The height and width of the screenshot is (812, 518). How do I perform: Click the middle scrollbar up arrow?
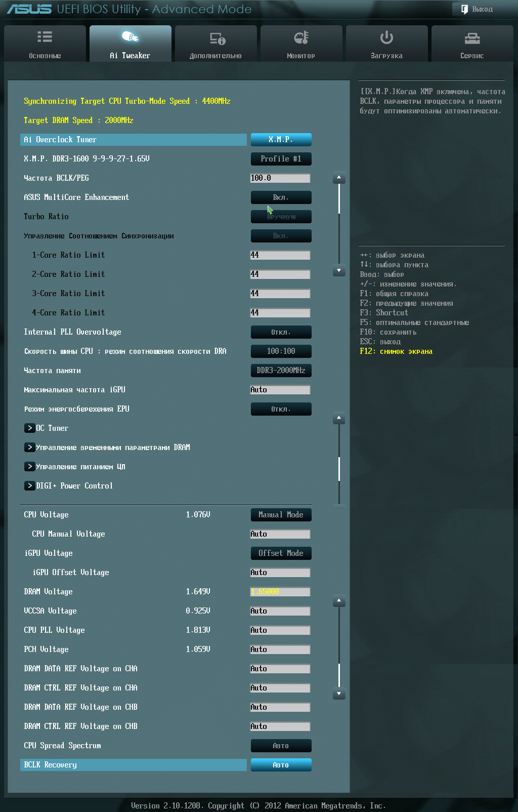339,419
